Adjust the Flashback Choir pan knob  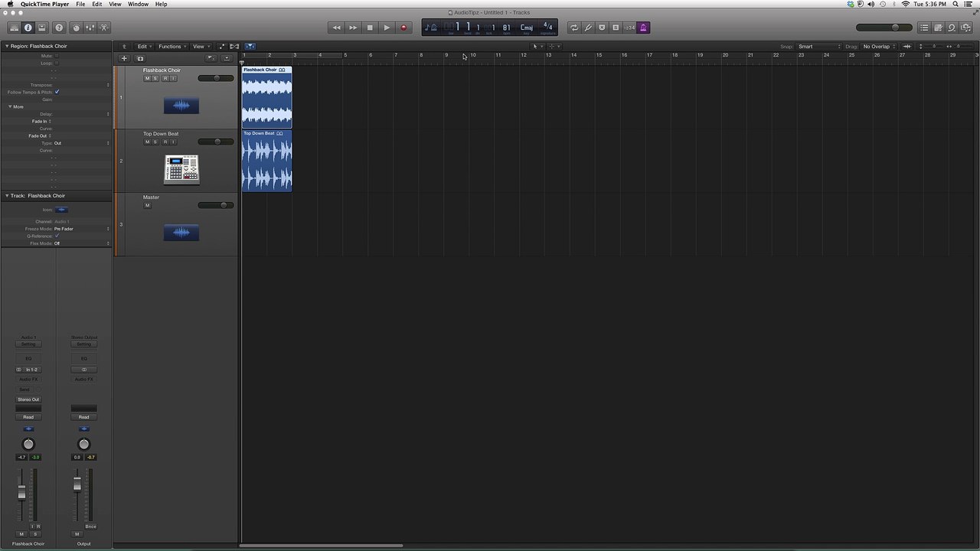(x=28, y=444)
